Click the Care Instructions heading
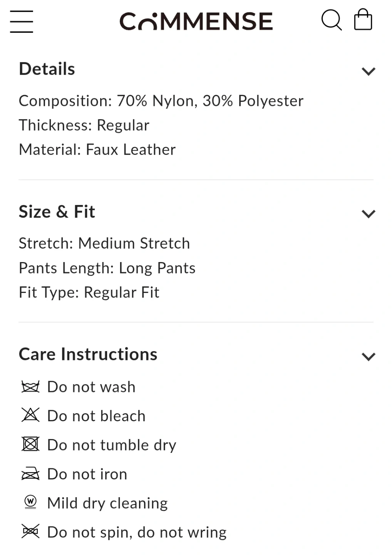The height and width of the screenshot is (555, 392). 88,355
